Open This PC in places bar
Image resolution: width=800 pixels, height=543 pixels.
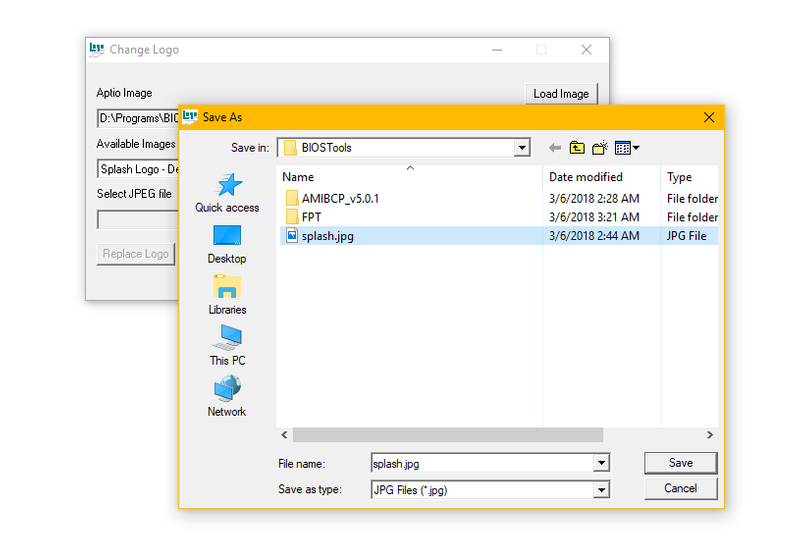pyautogui.click(x=227, y=345)
